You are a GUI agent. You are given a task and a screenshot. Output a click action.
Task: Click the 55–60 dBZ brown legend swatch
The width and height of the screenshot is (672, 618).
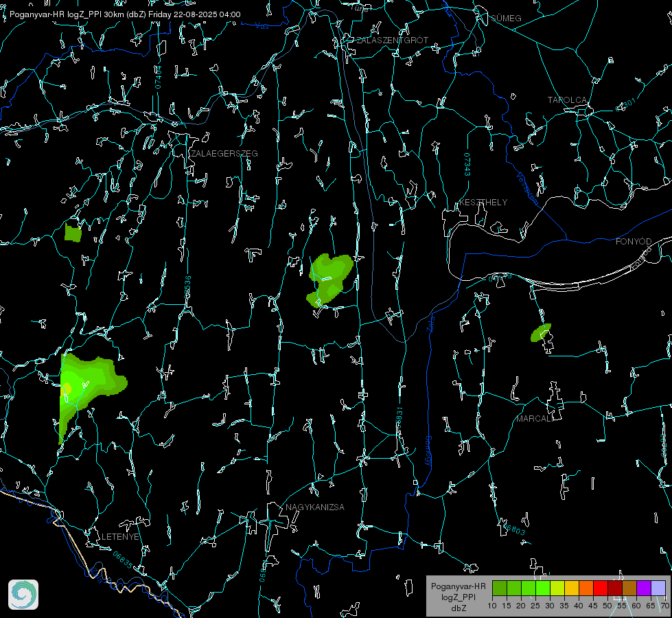629,588
